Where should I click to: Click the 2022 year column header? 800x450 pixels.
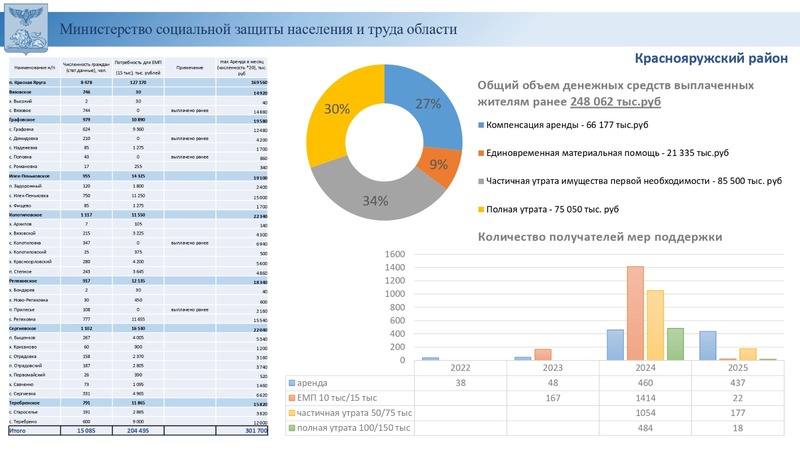(460, 368)
